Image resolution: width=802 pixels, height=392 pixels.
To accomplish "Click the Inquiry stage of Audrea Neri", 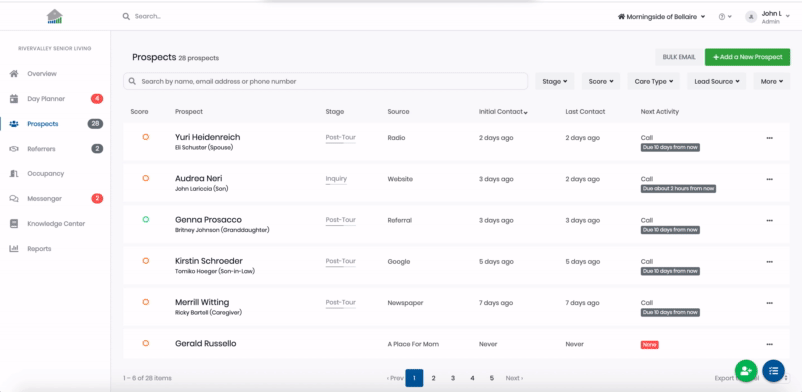I will pos(336,179).
